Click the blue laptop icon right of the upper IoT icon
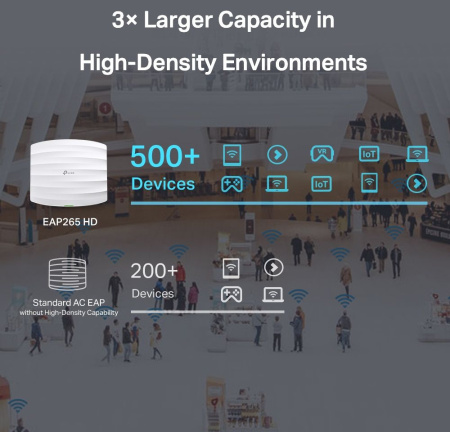The image size is (450, 432). 417,154
